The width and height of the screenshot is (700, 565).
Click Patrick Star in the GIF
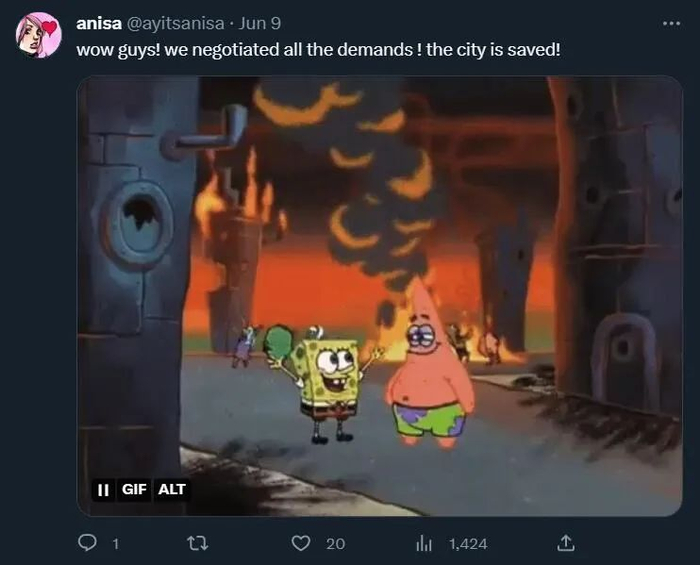pyautogui.click(x=429, y=370)
